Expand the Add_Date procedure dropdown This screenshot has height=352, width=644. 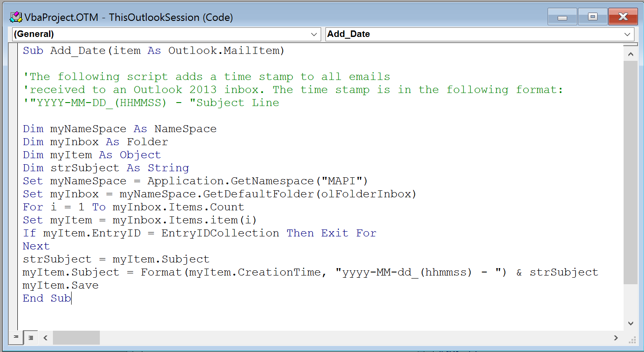pyautogui.click(x=628, y=34)
